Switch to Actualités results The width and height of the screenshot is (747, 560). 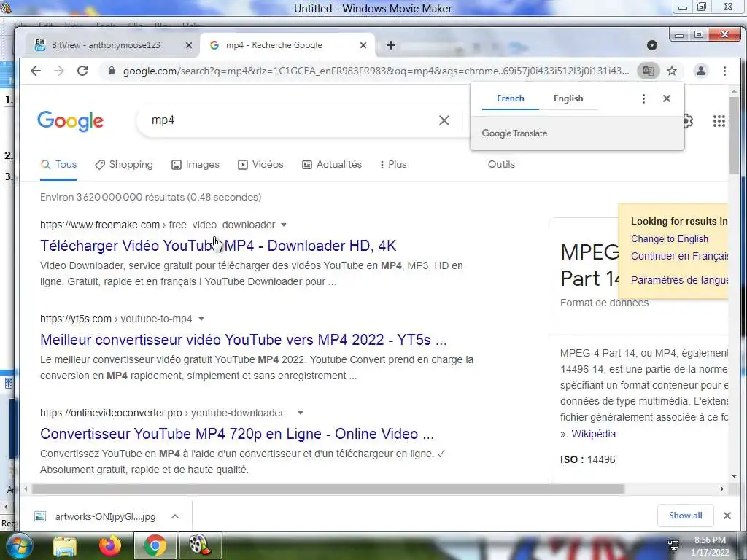tap(332, 164)
